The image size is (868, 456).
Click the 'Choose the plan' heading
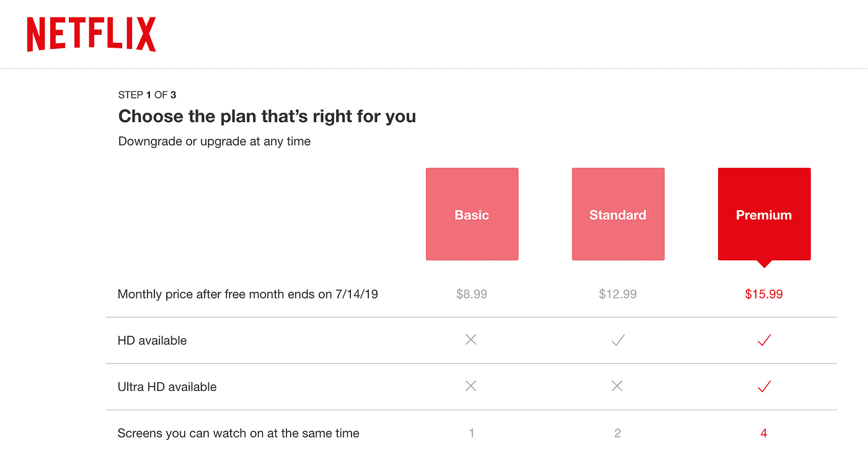(x=267, y=116)
